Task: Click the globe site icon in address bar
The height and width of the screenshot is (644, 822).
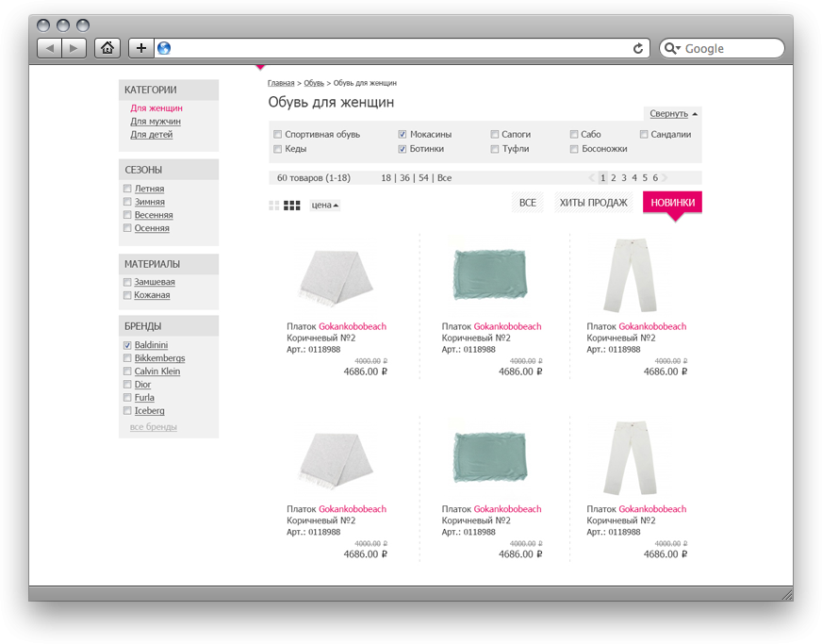Action: coord(164,48)
